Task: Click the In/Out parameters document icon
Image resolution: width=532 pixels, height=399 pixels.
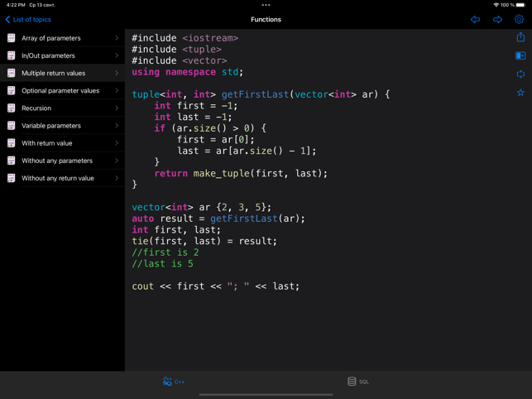Action: tap(12, 55)
